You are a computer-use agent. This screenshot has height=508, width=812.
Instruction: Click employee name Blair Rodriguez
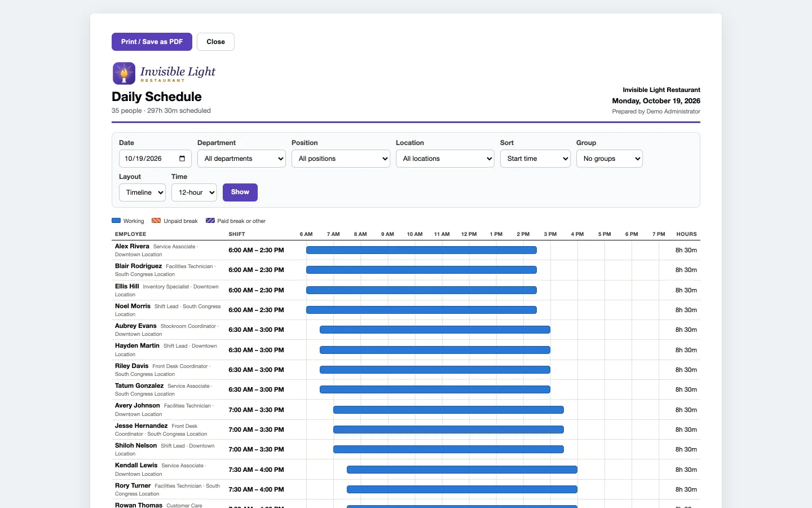pos(138,266)
